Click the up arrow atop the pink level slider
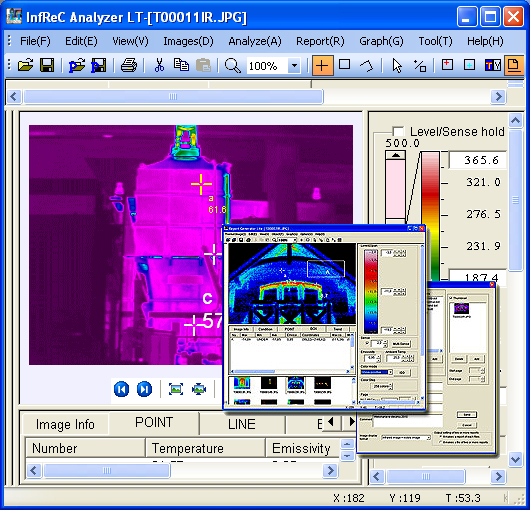The width and height of the screenshot is (530, 510). tap(395, 155)
